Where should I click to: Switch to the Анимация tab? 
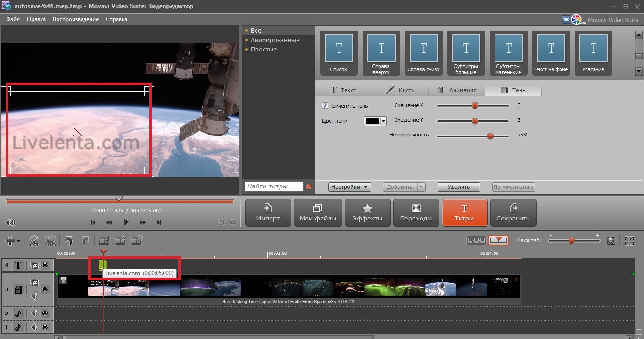click(456, 90)
